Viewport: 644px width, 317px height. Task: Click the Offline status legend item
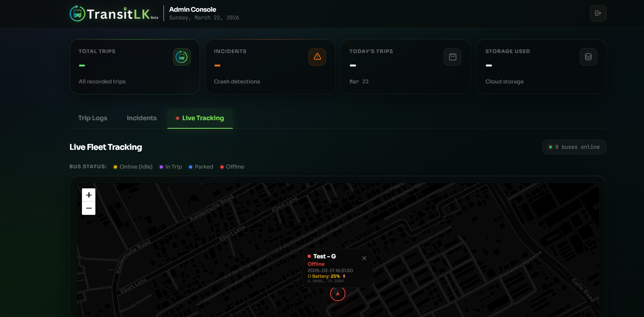click(x=232, y=167)
